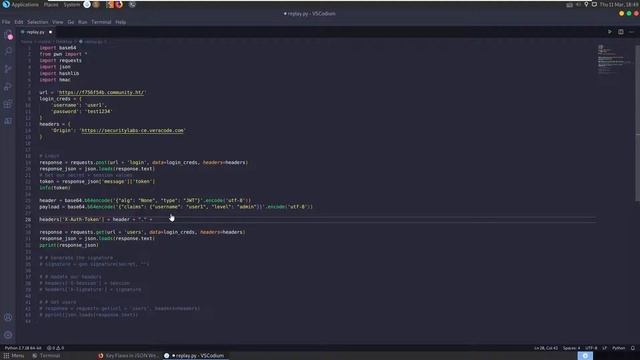Open the Explorer view in the activity bar
This screenshot has height=360, width=640.
coord(8,35)
